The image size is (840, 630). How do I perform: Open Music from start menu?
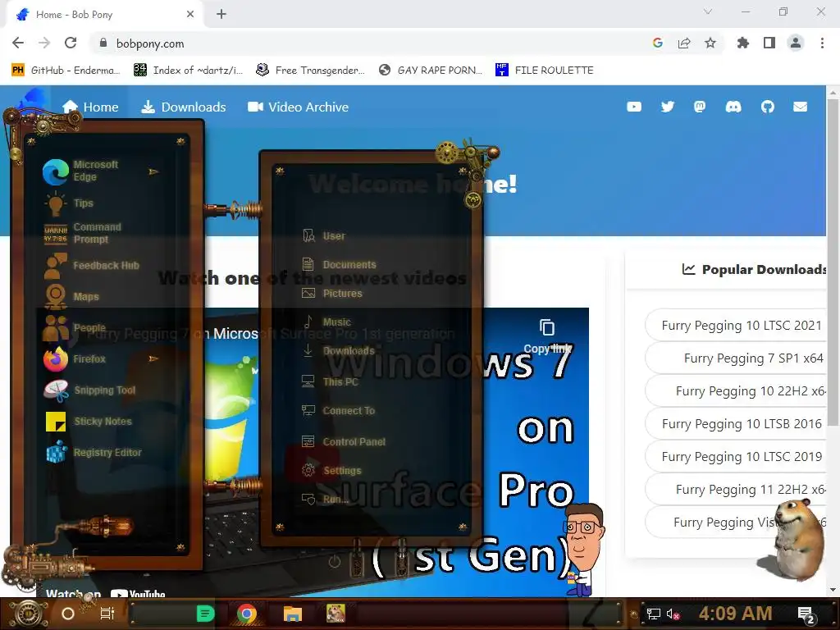326,322
